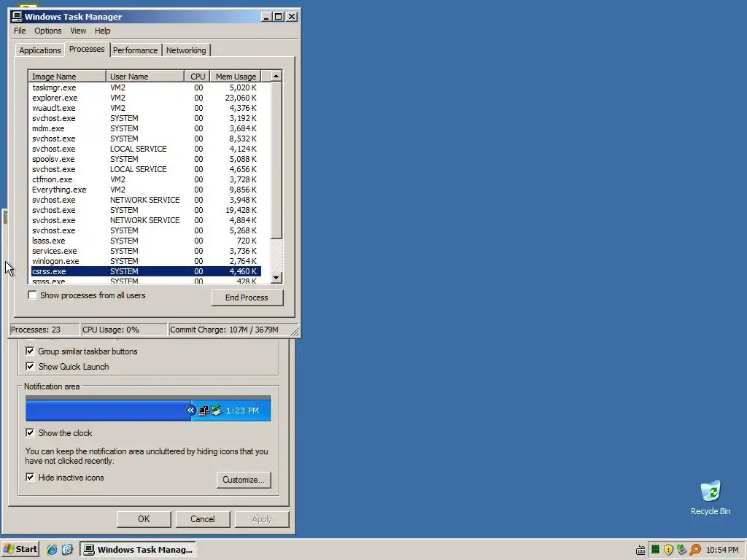The image size is (747, 560).
Task: Click the orange Everything search tray icon
Action: tap(695, 550)
